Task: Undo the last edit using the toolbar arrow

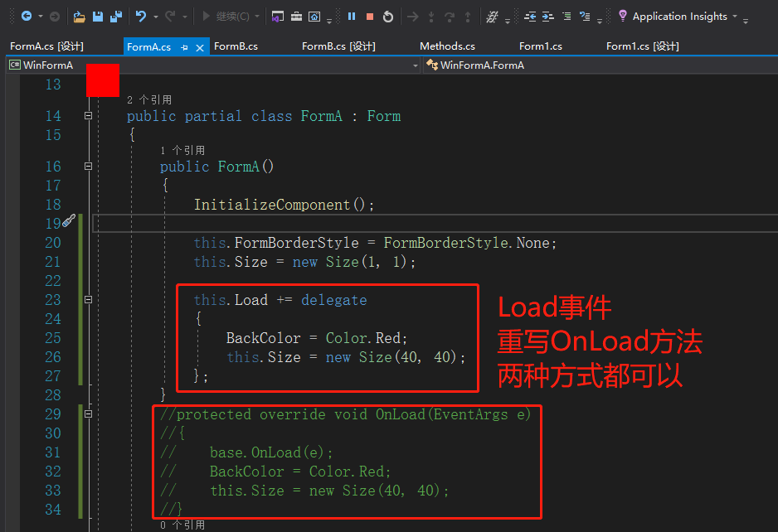Action: (x=141, y=17)
